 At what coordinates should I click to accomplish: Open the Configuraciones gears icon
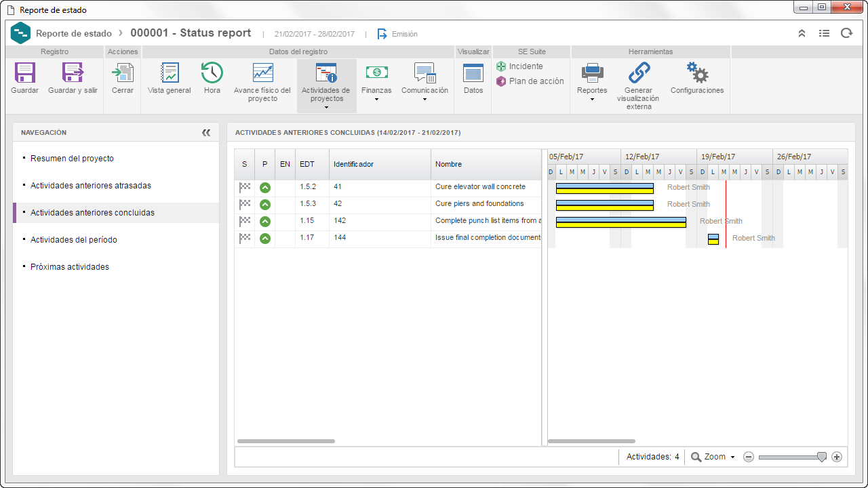(x=697, y=73)
